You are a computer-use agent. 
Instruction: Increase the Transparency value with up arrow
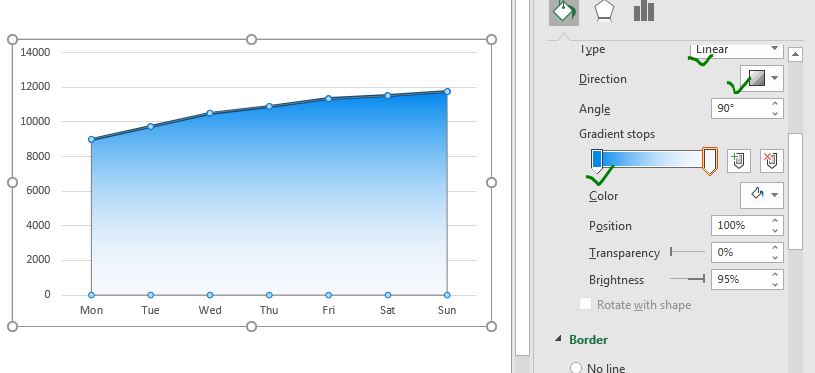click(775, 248)
